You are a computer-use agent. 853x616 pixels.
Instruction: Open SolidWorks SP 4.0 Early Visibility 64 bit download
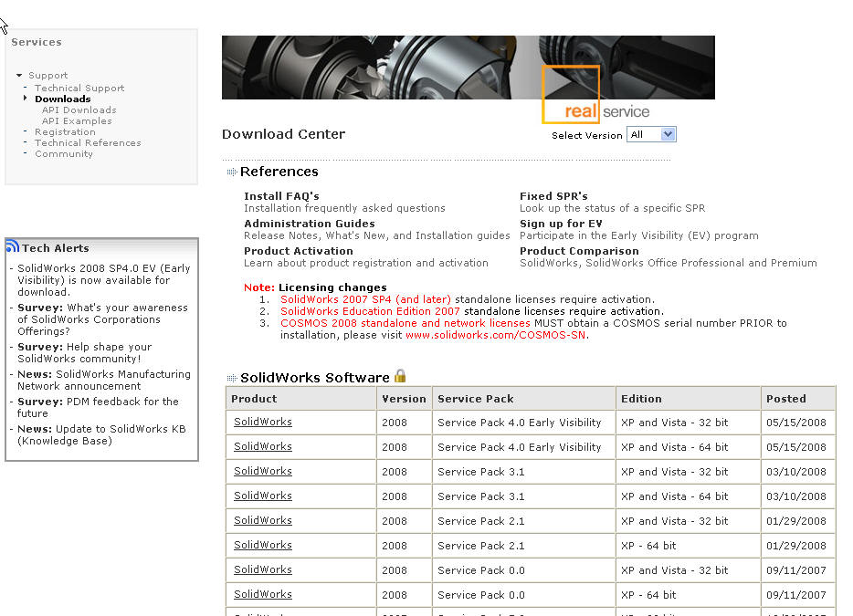pos(263,446)
